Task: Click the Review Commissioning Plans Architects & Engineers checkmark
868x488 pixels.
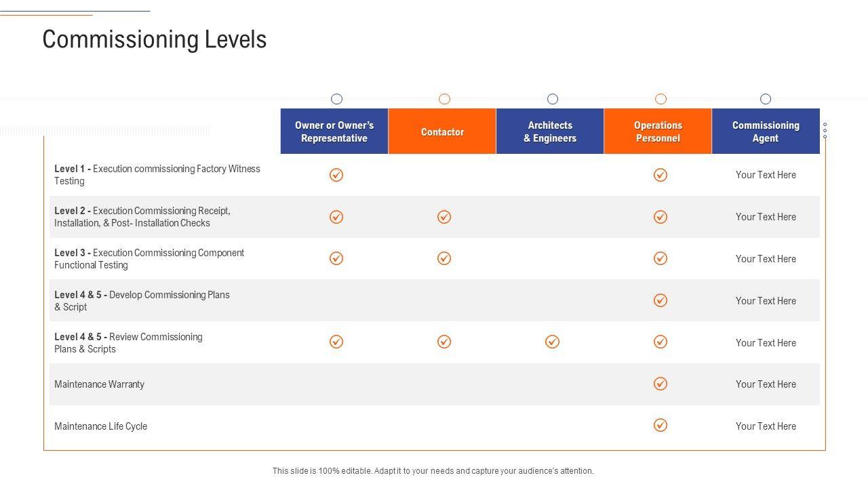Action: coord(553,342)
